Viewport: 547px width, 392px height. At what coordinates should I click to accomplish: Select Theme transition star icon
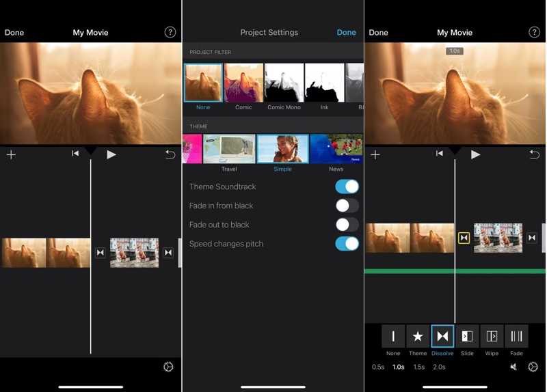(x=418, y=336)
